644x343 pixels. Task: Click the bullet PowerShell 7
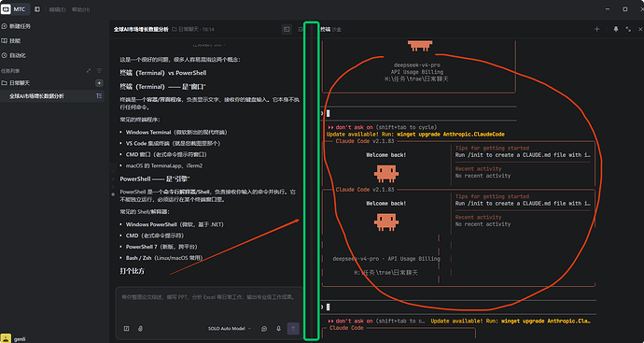[161, 247]
